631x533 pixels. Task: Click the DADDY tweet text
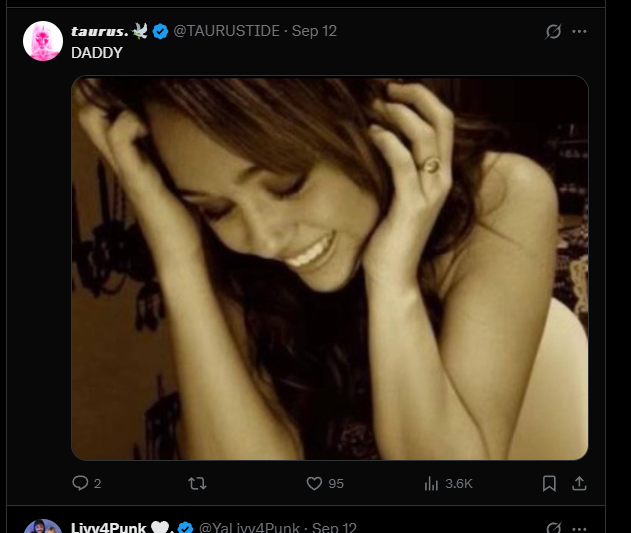pos(97,52)
